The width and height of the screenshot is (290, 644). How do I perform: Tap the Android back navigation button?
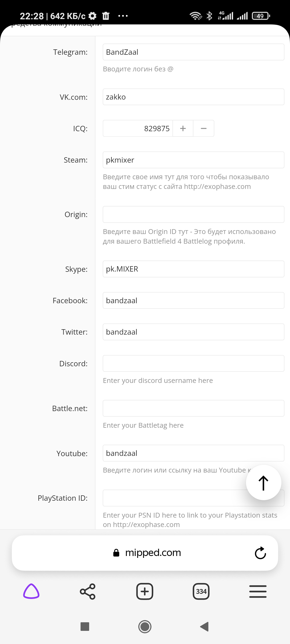[x=205, y=627]
